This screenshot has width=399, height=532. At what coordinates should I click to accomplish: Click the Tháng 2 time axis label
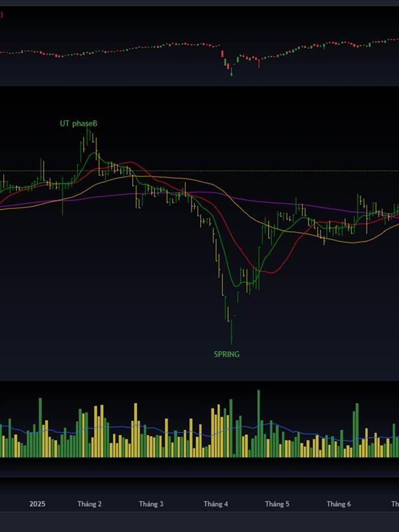coord(90,504)
